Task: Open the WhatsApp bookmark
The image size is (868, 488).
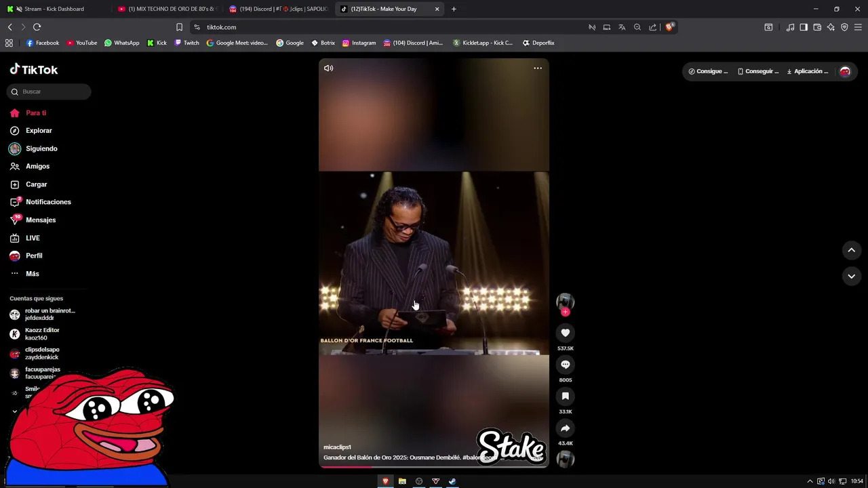Action: point(122,43)
